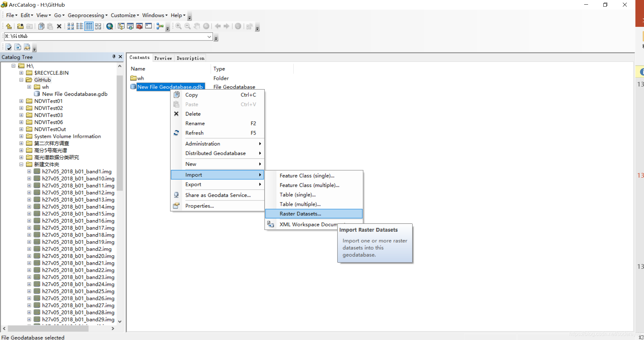
Task: Click the Type column header
Action: [x=252, y=69]
